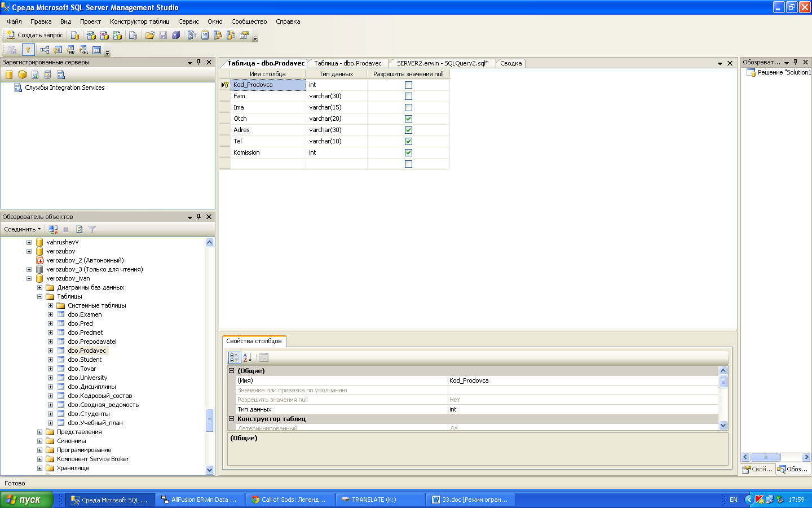This screenshot has height=508, width=812.
Task: Click the Registered Servers toolbar icon
Action: [x=192, y=35]
